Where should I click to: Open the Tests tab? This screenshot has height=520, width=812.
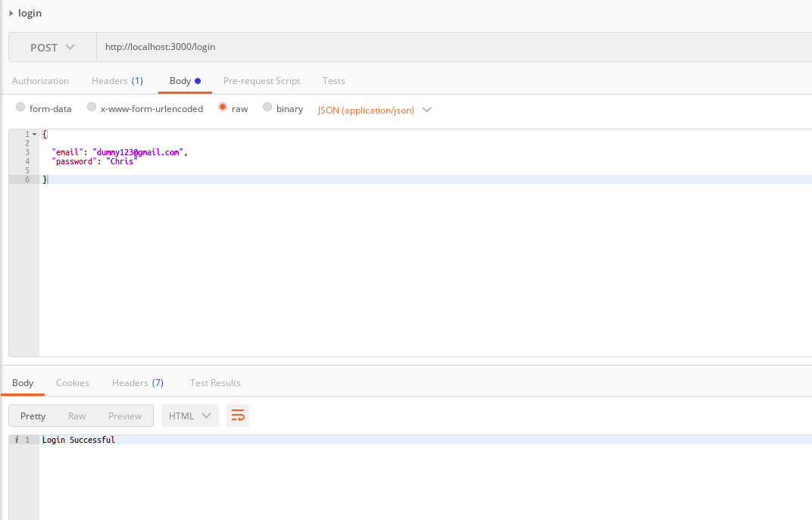point(333,81)
